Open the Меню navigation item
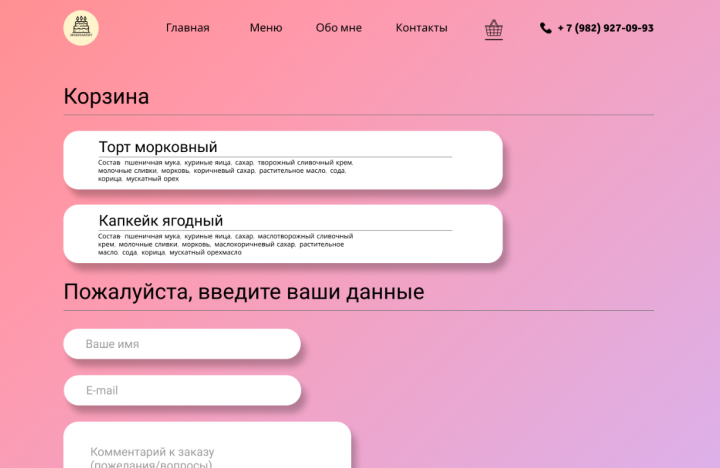 [266, 28]
